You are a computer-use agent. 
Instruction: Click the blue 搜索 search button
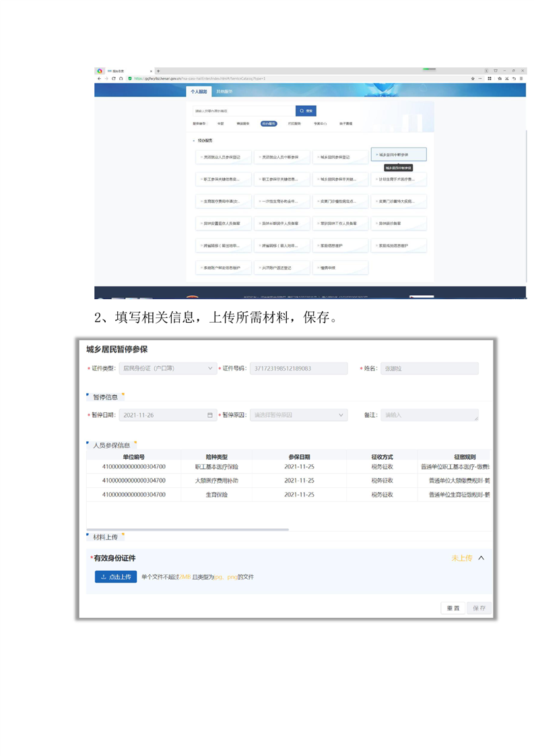click(306, 111)
